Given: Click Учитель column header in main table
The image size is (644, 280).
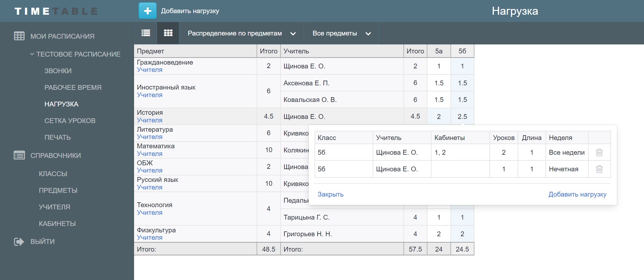Looking at the screenshot, I should click(x=342, y=51).
